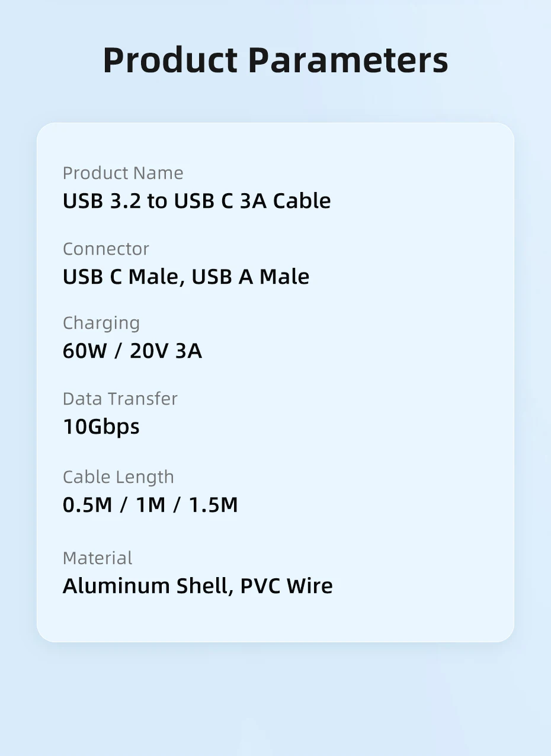
Task: Click the Connector label
Action: click(106, 249)
